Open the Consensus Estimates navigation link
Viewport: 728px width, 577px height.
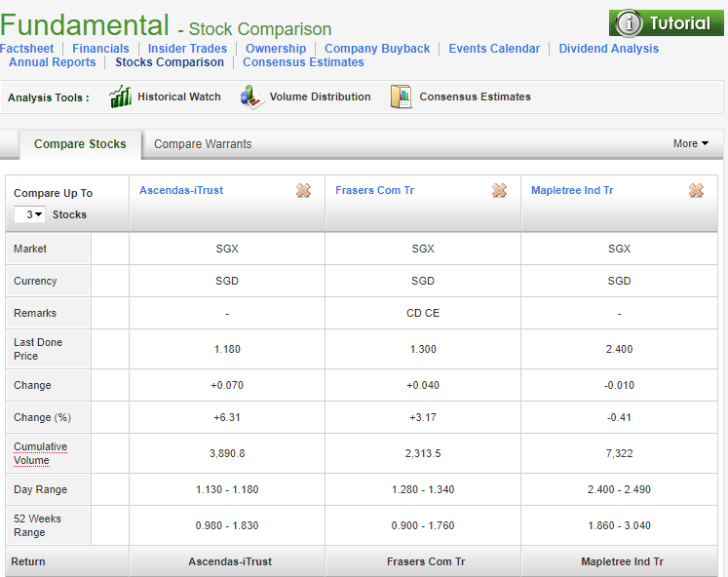tap(303, 62)
